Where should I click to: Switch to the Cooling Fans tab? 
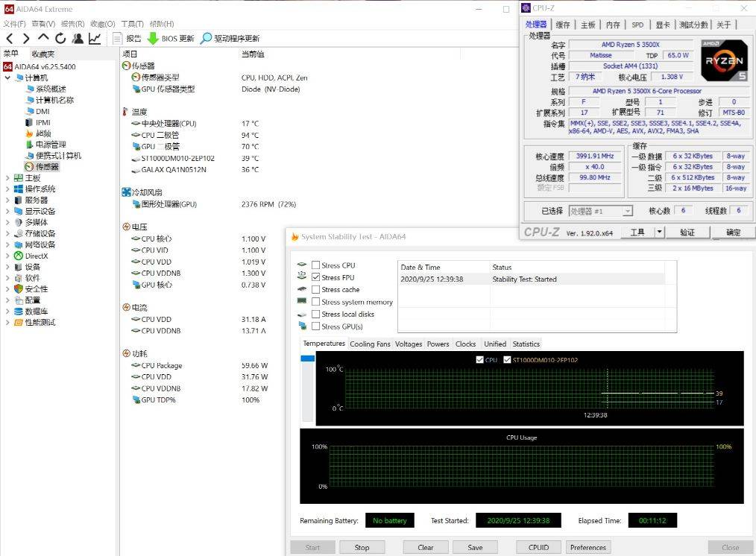point(370,344)
